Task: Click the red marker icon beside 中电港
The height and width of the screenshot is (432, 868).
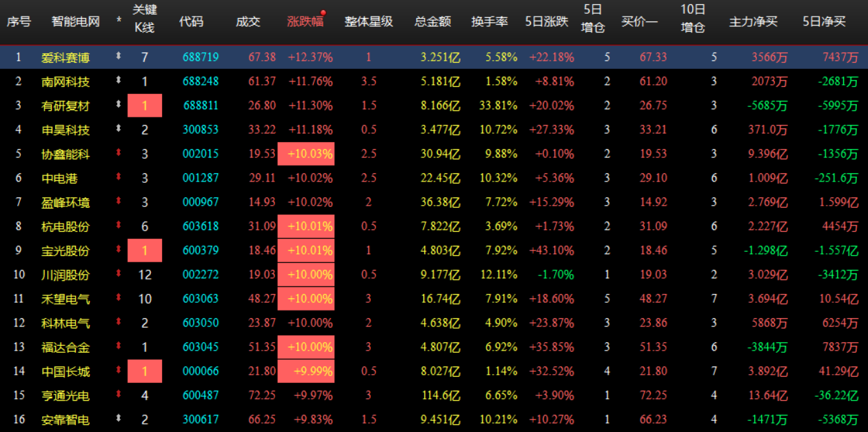Action: 119,177
